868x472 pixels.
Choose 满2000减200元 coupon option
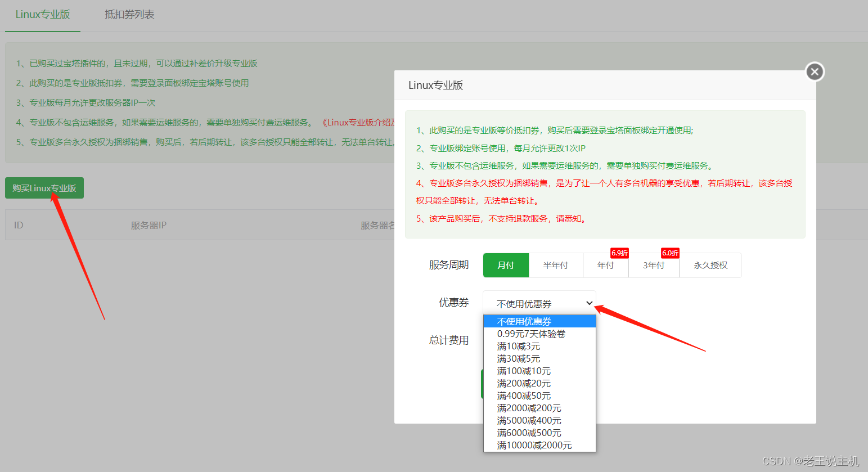click(x=539, y=408)
